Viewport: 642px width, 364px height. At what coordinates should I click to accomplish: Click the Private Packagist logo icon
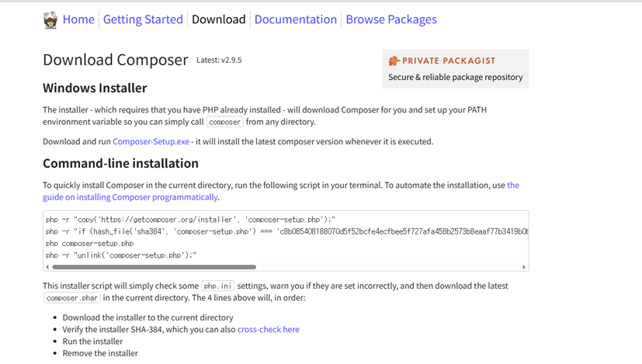(x=394, y=61)
